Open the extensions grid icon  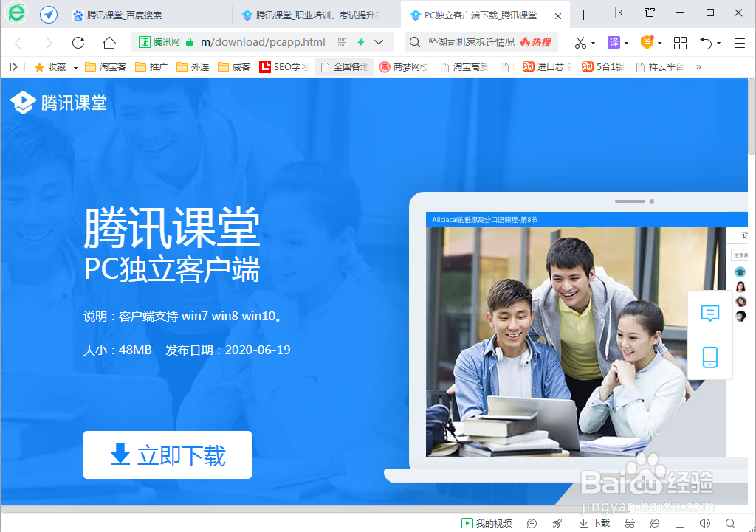point(680,43)
